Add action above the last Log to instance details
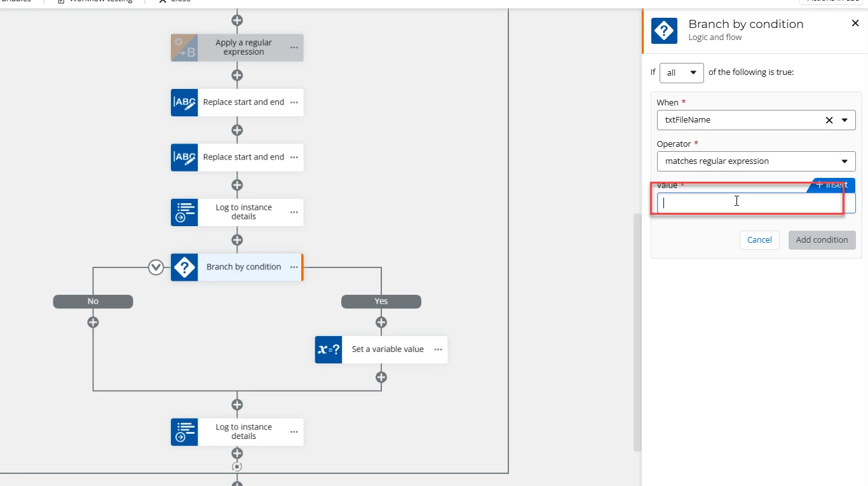This screenshot has width=868, height=486. click(x=237, y=405)
